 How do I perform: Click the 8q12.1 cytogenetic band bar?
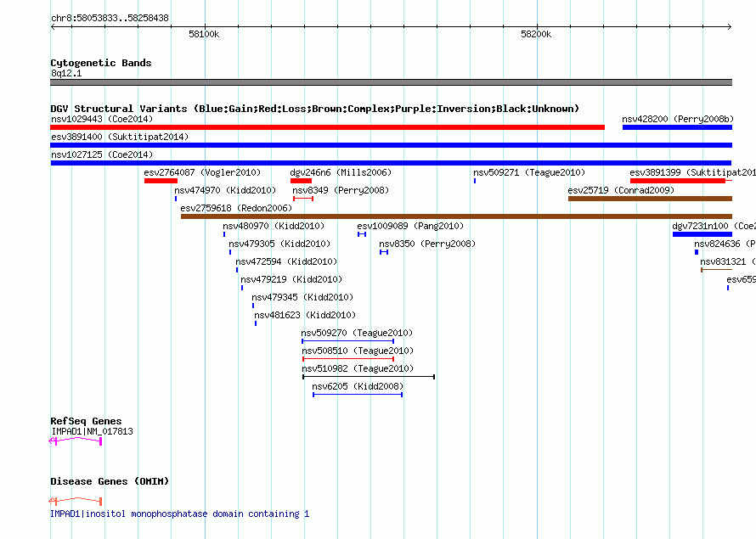point(391,82)
